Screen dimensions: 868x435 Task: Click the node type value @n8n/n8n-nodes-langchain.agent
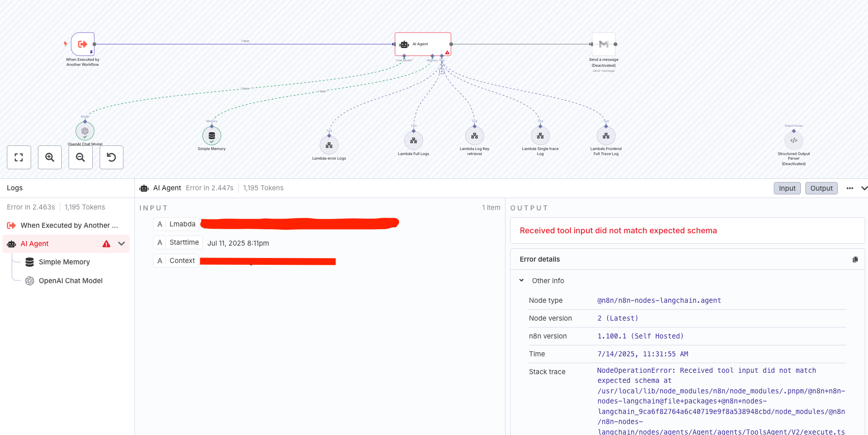point(659,301)
